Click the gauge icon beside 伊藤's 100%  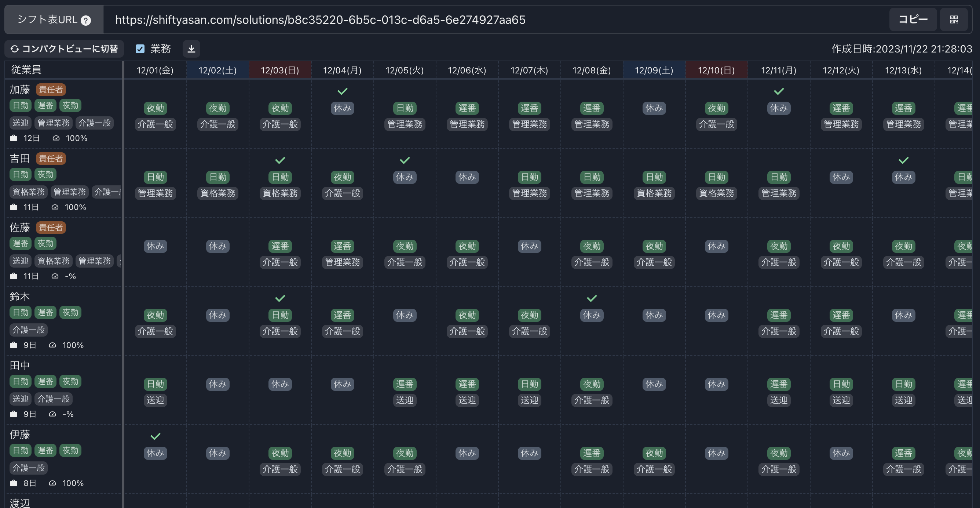[x=52, y=483]
